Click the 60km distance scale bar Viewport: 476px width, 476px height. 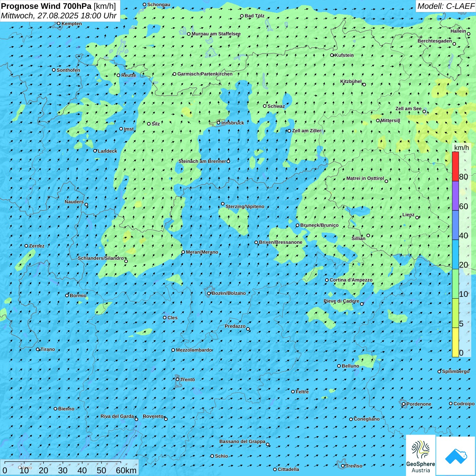click(63, 462)
